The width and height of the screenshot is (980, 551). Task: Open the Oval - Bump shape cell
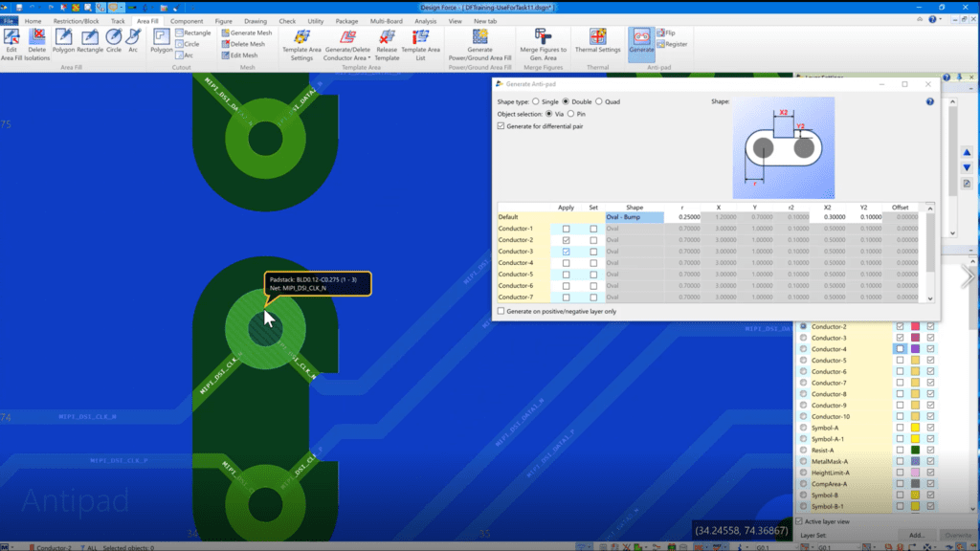(x=634, y=217)
